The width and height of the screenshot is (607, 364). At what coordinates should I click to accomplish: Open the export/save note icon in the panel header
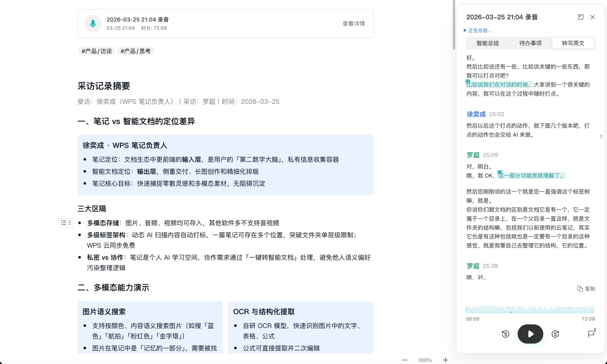[x=581, y=17]
